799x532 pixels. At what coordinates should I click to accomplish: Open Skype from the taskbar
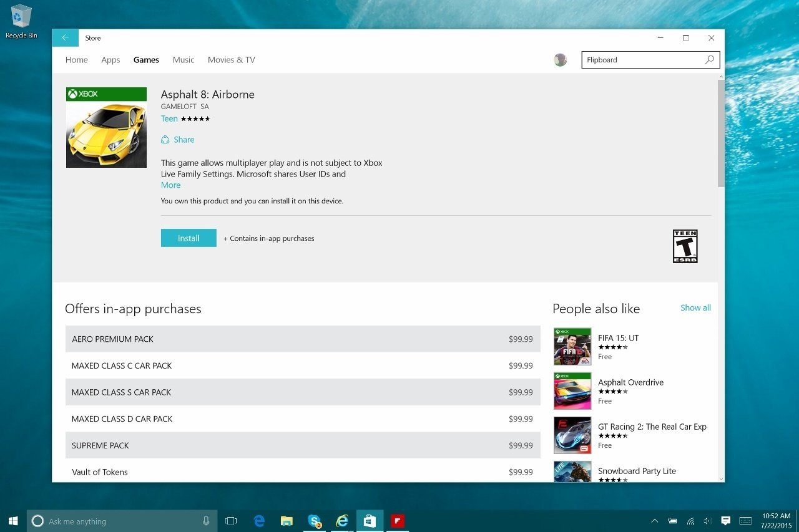[x=315, y=521]
